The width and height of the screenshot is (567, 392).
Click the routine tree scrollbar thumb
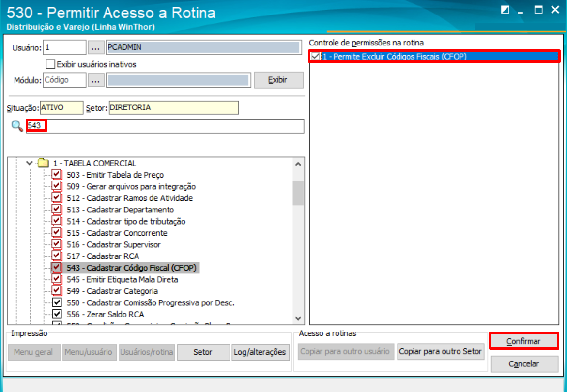(x=298, y=193)
